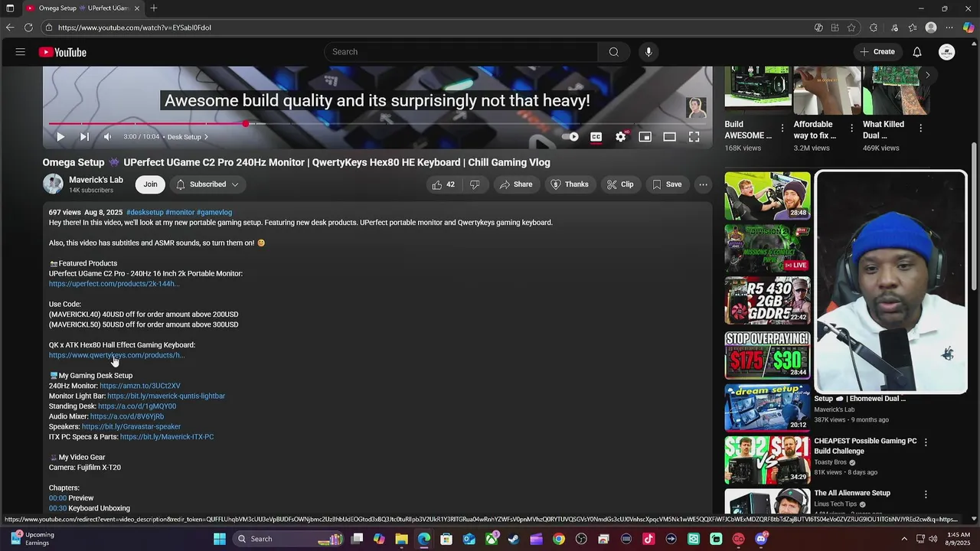Reload the page
Screen dimensions: 980x551
(x=28, y=28)
